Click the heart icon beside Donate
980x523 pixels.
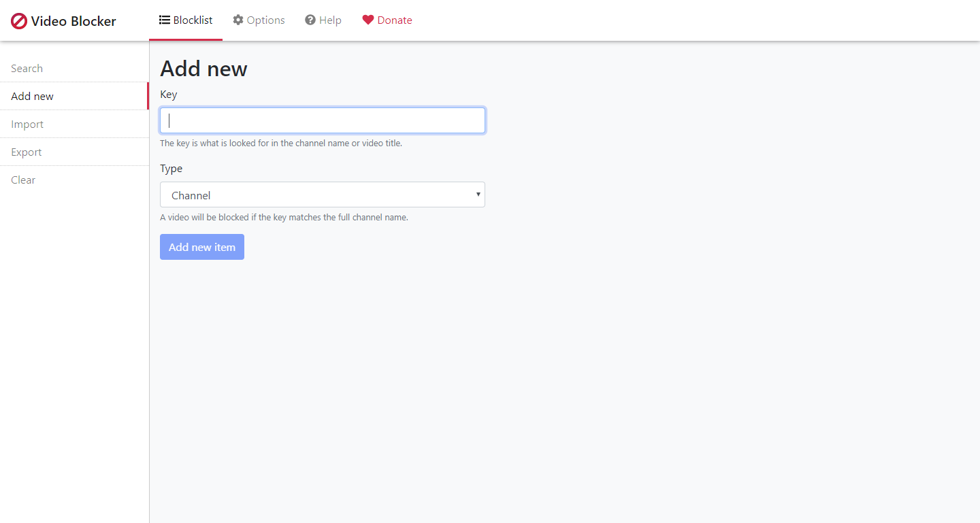(x=368, y=20)
